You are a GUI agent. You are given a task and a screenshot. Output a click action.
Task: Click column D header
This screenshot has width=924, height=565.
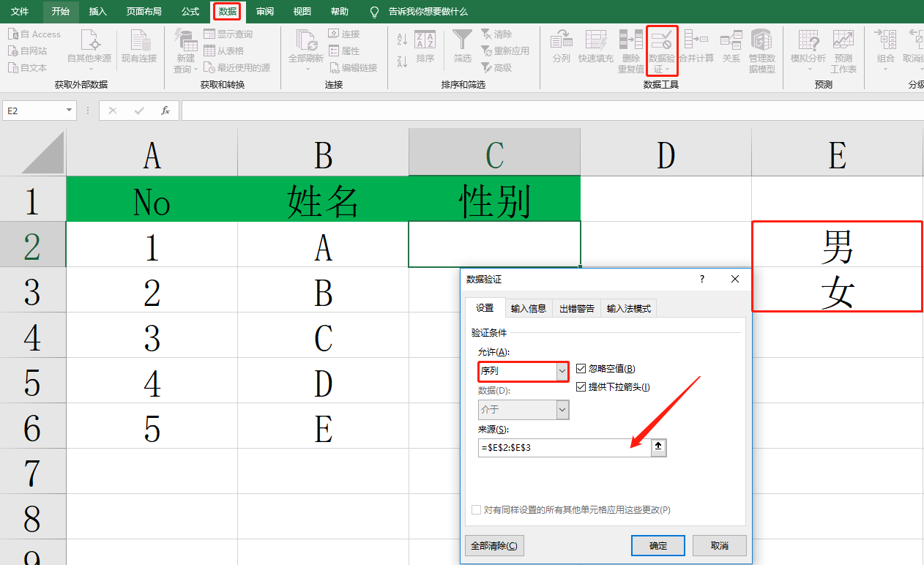tap(666, 152)
